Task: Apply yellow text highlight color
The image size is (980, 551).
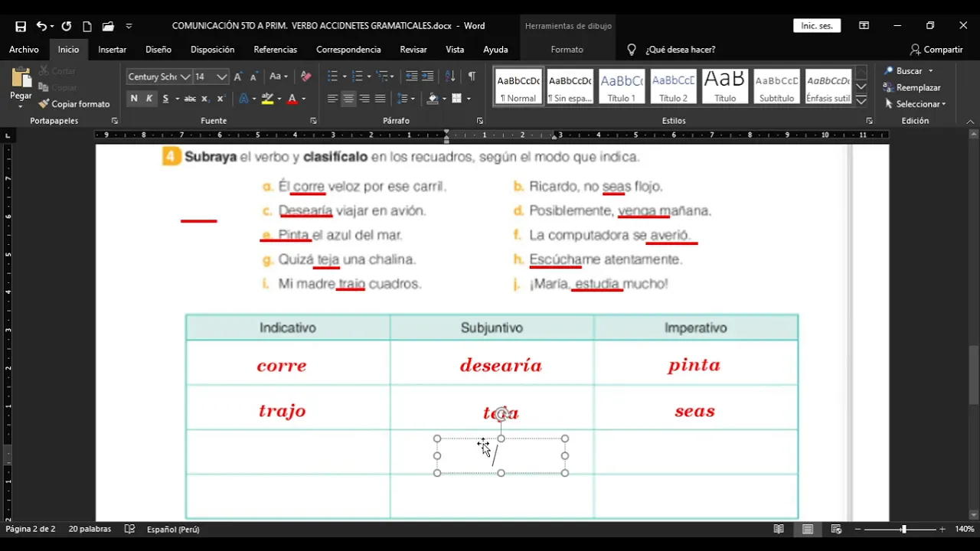Action: pos(267,99)
